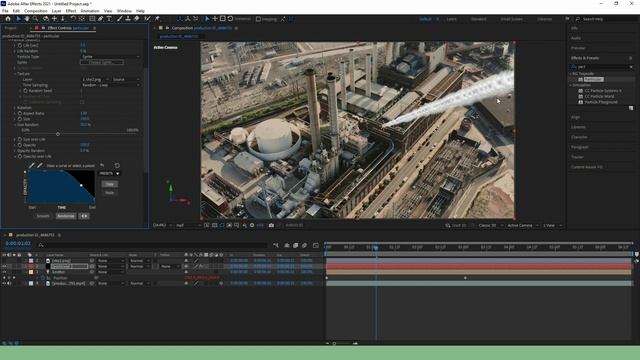Click the reset circular arrow above curve
Image resolution: width=640 pixels, height=360 pixels.
coord(117,165)
